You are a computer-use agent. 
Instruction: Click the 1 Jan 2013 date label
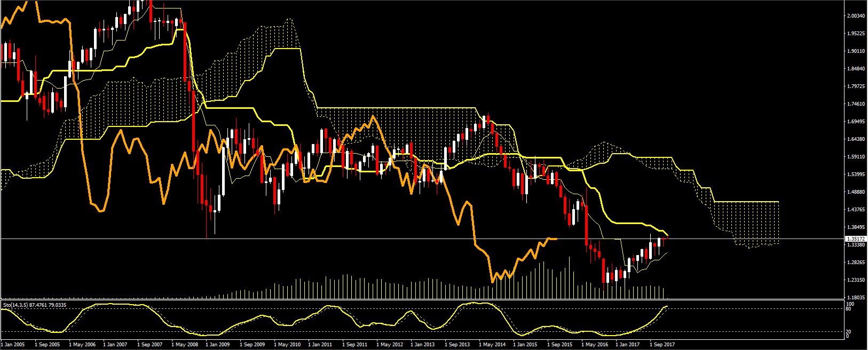click(422, 345)
